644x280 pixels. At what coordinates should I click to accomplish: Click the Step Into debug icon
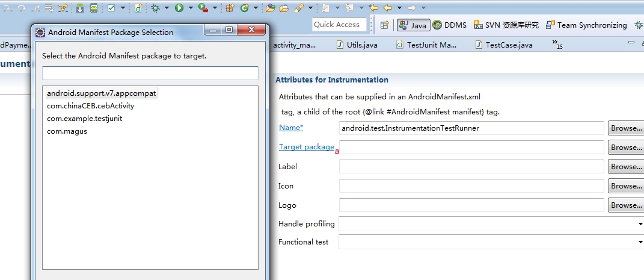[8, 7]
